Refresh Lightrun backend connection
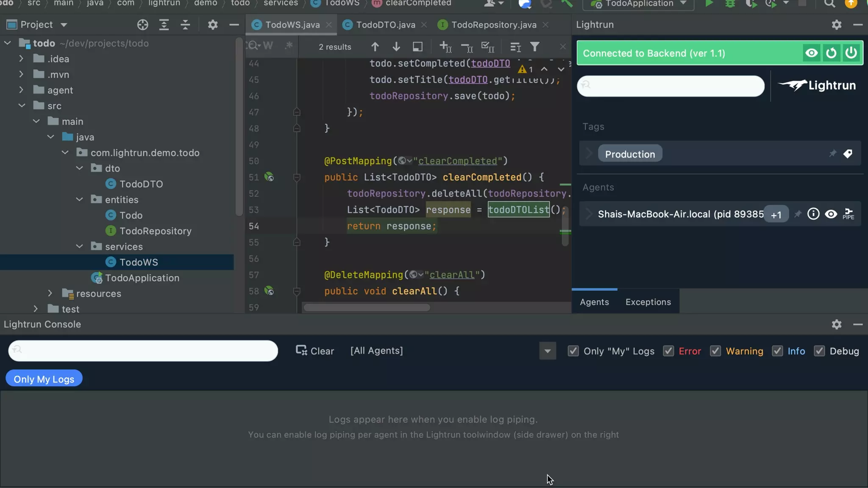 [831, 53]
